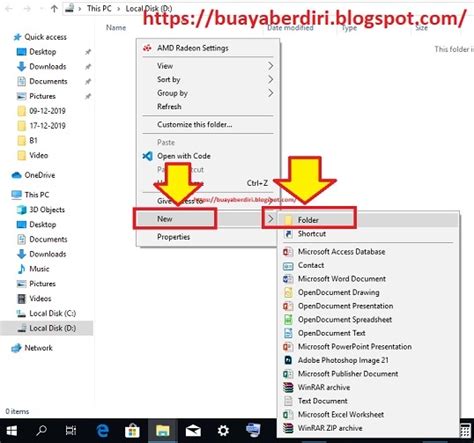
Task: Click the Adobe Photoshop Image icon
Action: [x=288, y=360]
